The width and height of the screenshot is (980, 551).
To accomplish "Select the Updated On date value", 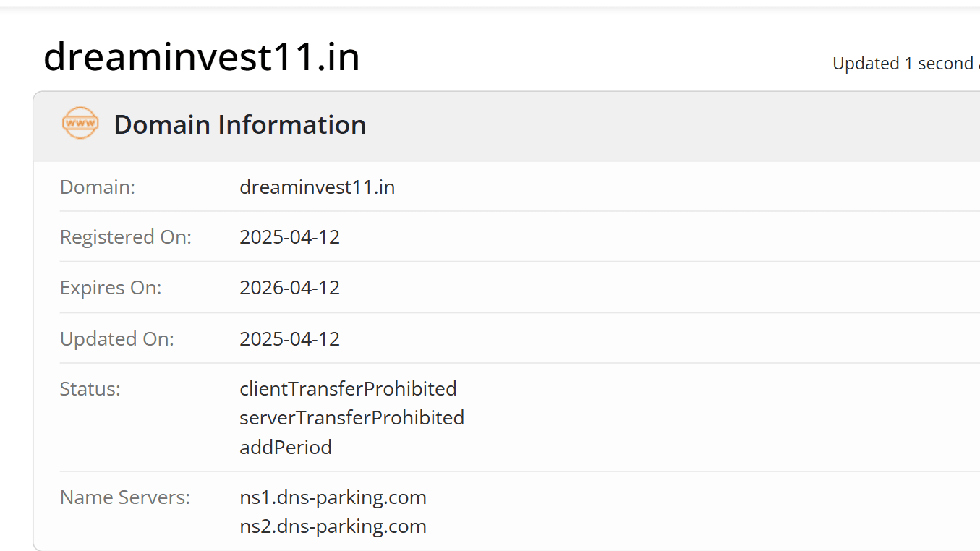I will 289,339.
